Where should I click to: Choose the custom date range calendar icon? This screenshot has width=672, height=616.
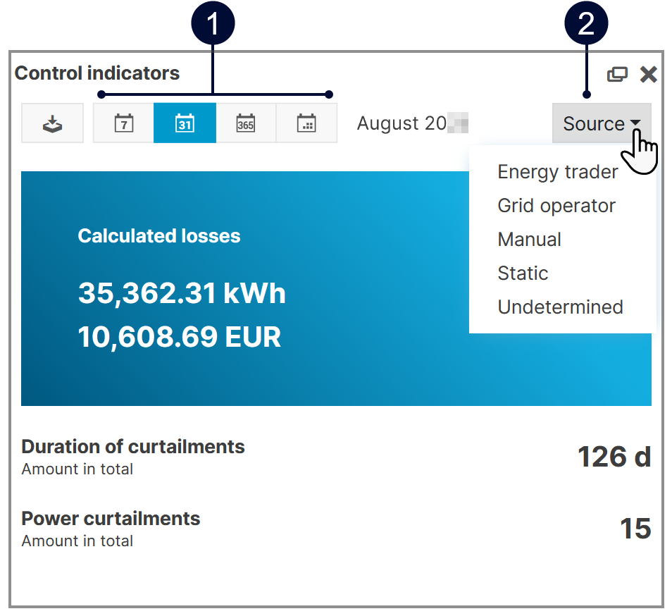tap(306, 123)
